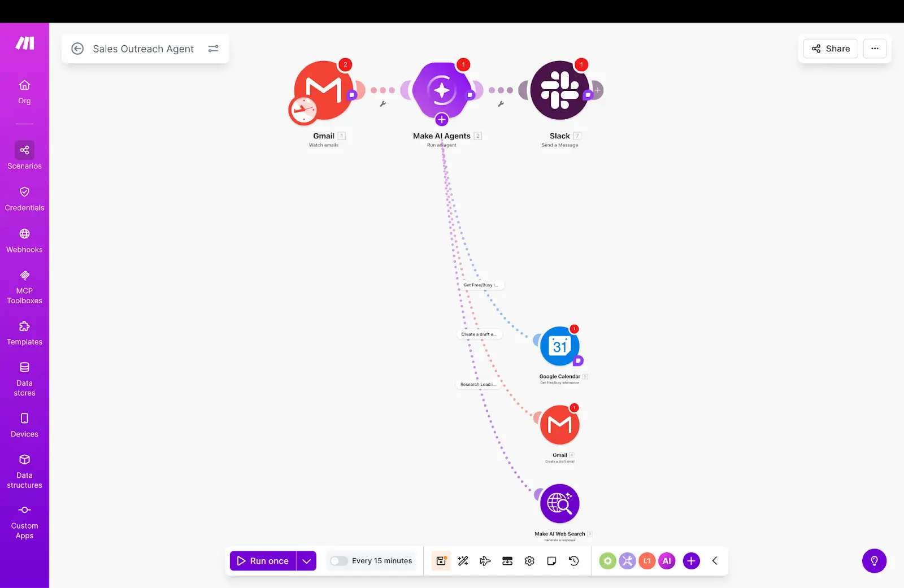904x588 pixels.
Task: Open Custom Apps in the sidebar
Action: pos(24,522)
